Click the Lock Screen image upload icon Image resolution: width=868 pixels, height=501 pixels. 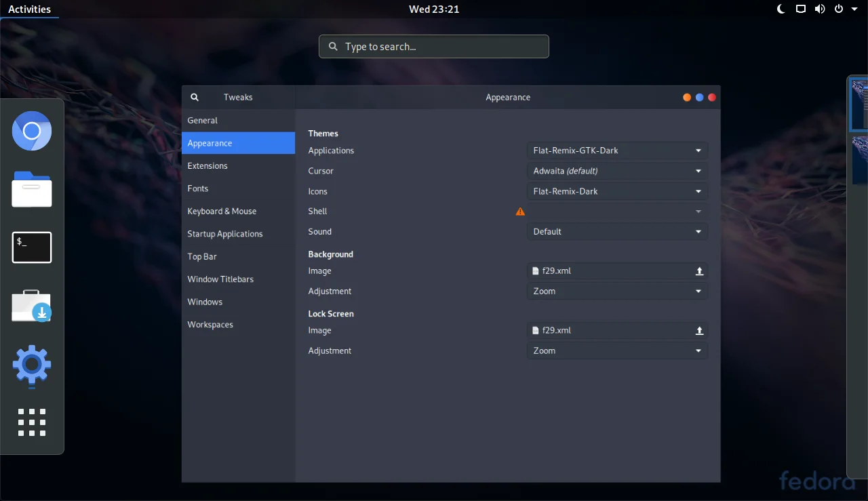699,331
